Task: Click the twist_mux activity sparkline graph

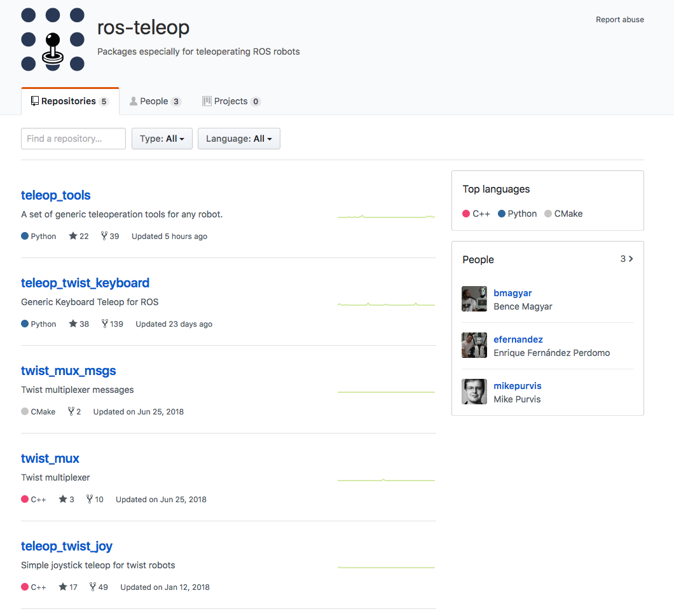Action: [x=386, y=480]
